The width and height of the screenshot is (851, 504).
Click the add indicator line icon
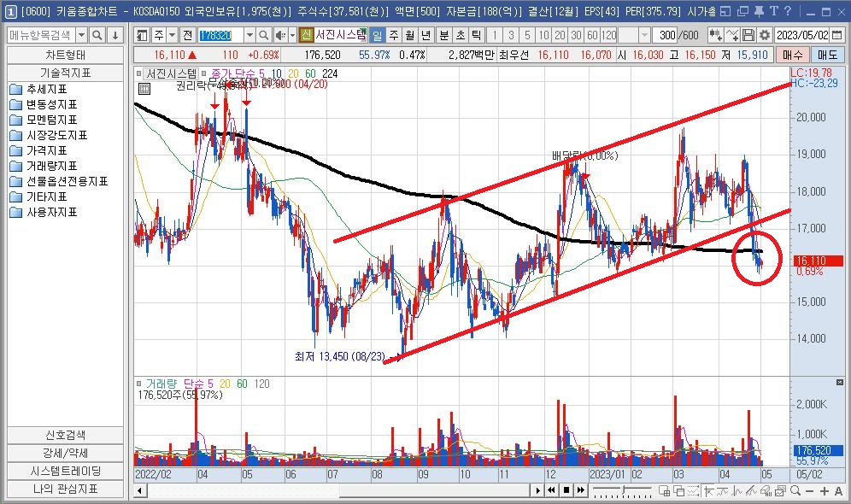pos(732,36)
